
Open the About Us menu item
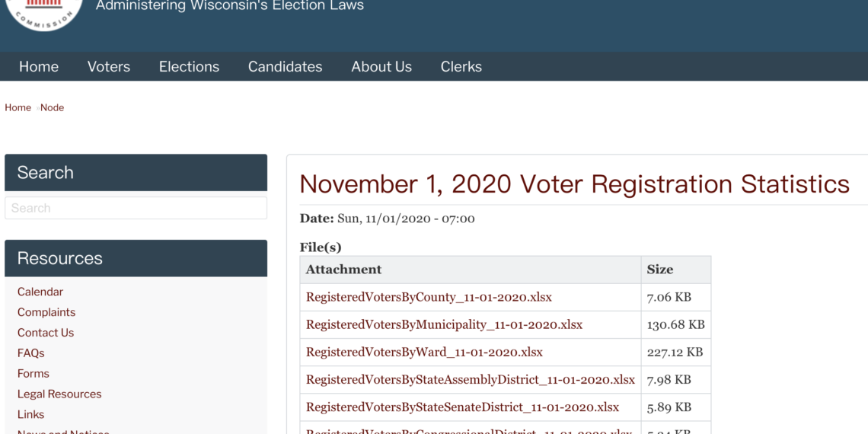(x=381, y=67)
